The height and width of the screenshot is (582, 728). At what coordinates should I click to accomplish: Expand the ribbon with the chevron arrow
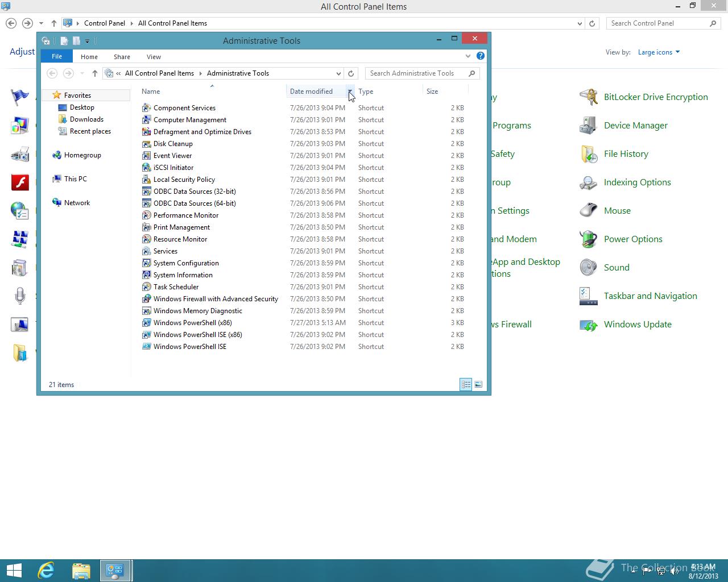tap(468, 56)
